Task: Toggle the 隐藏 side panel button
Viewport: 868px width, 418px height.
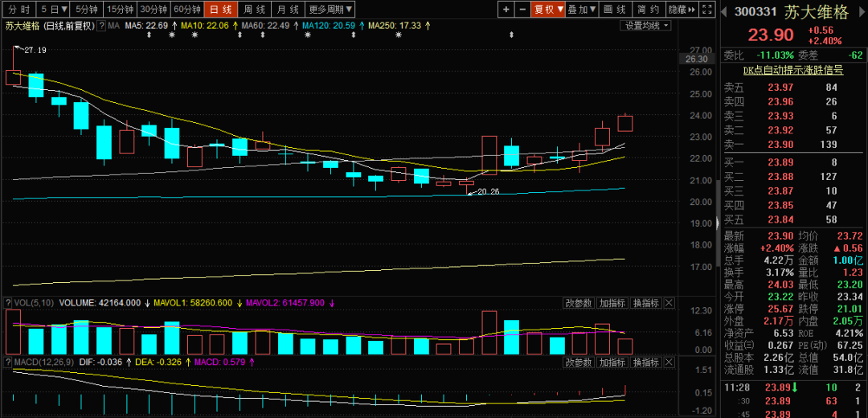Action: [x=678, y=10]
